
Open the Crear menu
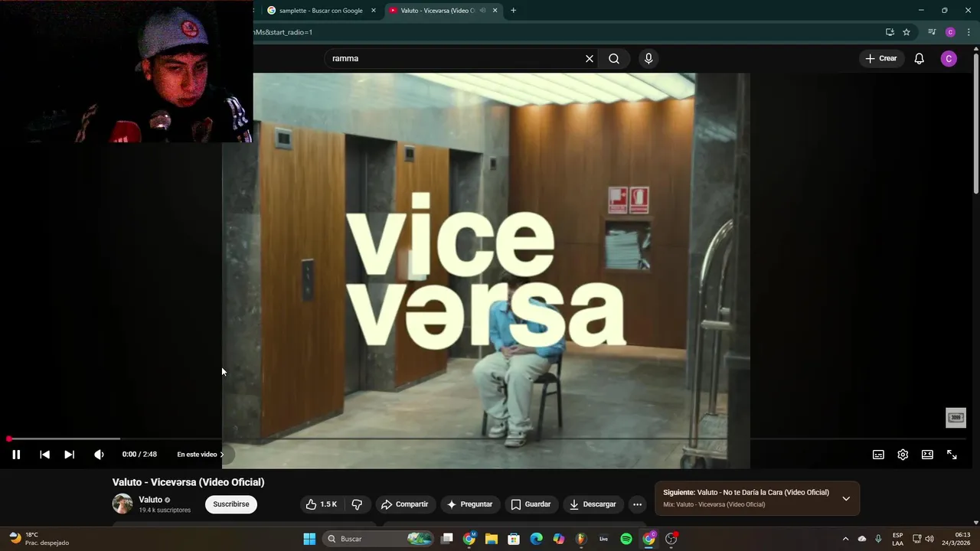(881, 58)
